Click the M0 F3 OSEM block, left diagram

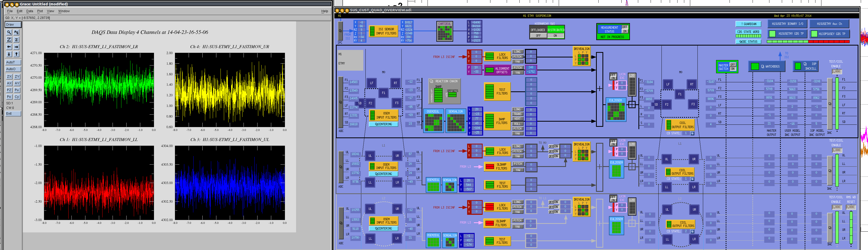pyautogui.click(x=396, y=103)
